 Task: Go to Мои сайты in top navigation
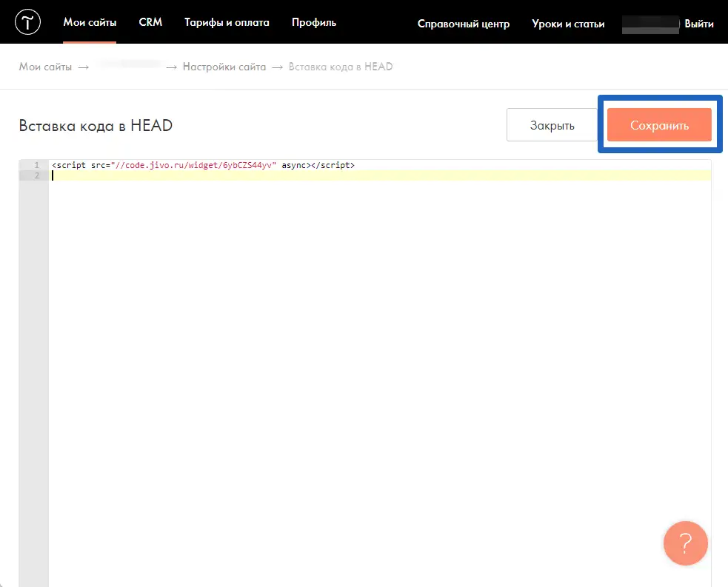point(90,23)
